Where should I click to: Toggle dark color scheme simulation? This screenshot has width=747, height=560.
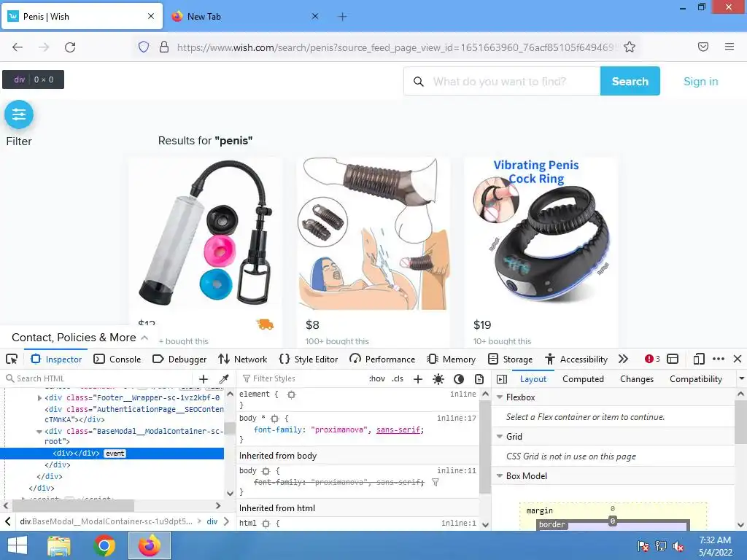458,378
